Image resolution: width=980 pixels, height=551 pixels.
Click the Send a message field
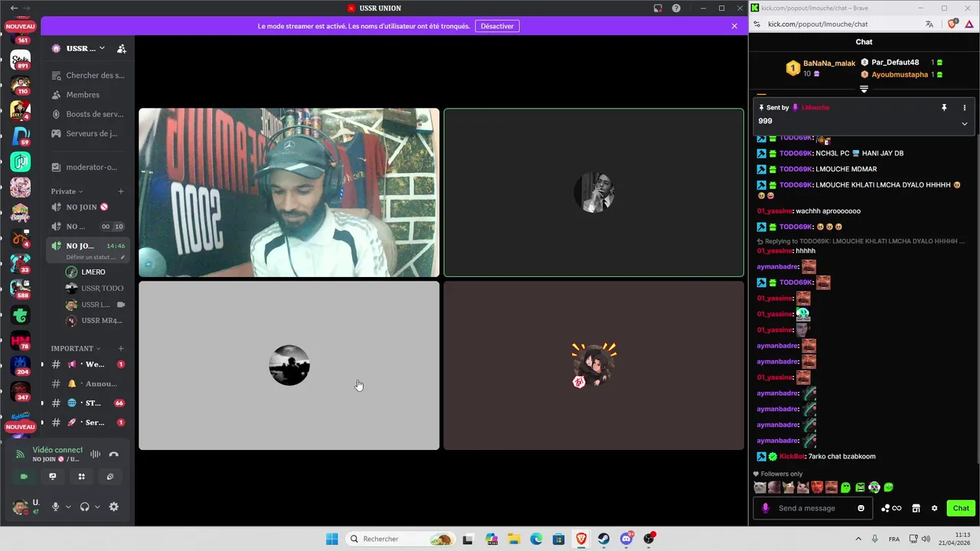(812, 508)
